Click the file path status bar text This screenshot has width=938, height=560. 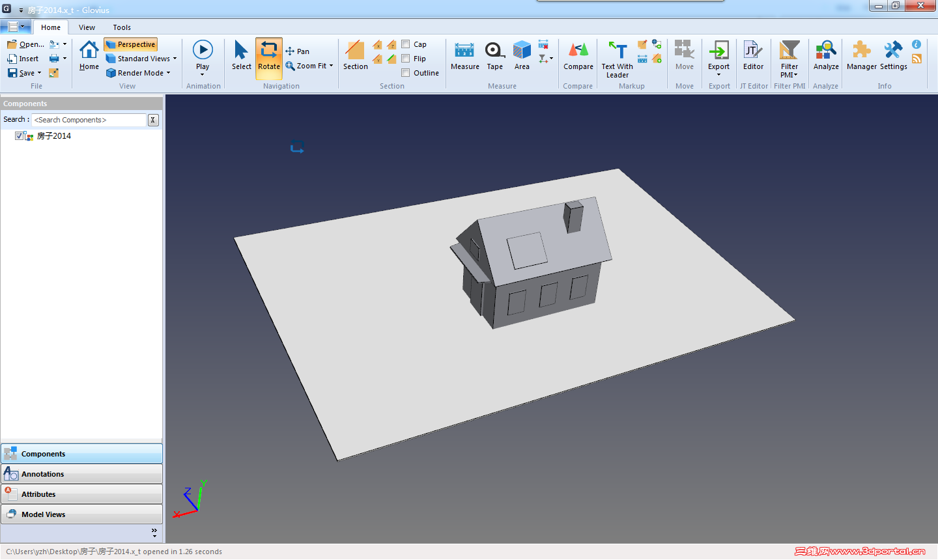tap(114, 552)
